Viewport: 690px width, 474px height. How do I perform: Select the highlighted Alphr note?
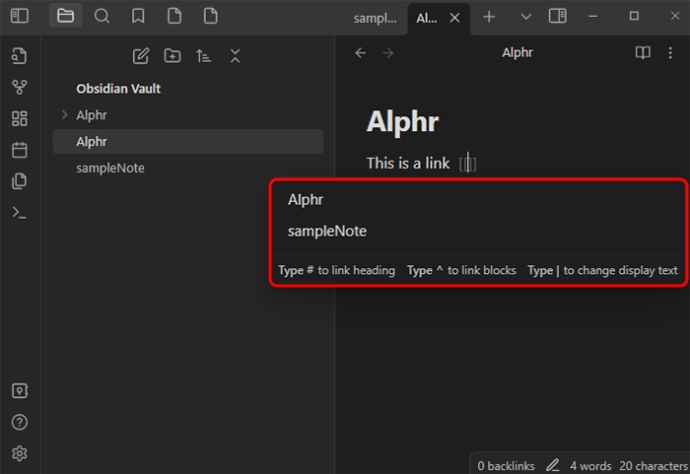tap(188, 141)
